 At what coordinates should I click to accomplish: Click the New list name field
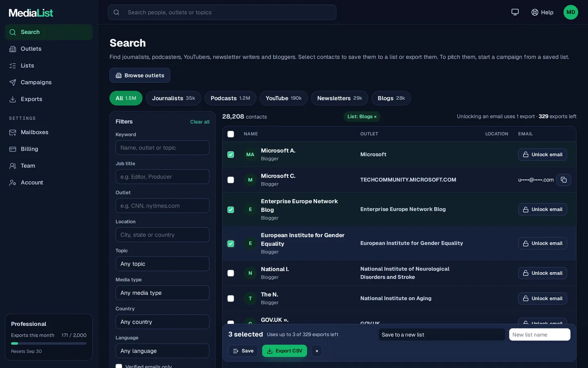tap(540, 334)
